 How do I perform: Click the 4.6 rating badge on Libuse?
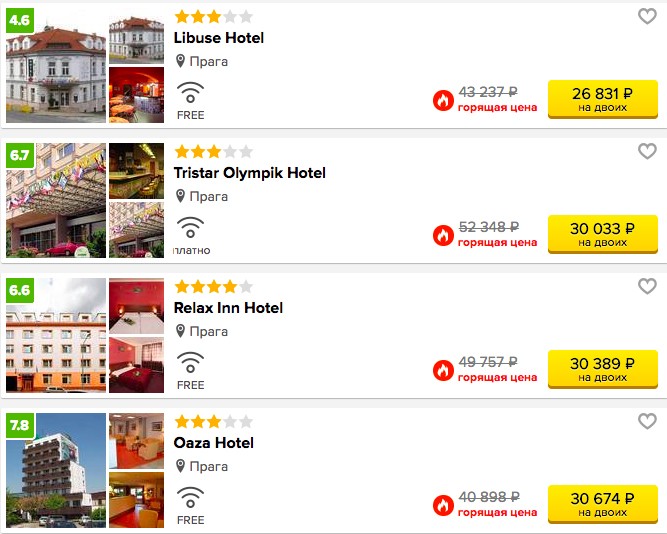point(20,20)
